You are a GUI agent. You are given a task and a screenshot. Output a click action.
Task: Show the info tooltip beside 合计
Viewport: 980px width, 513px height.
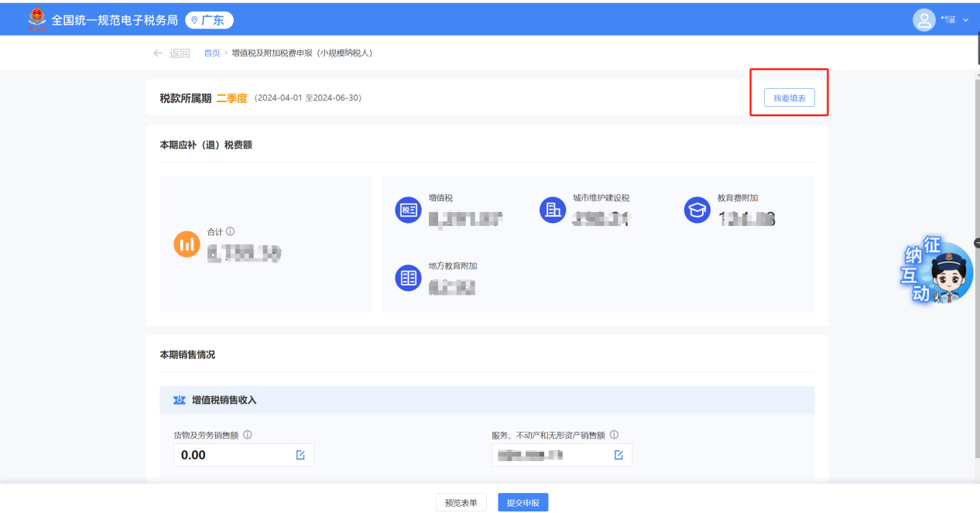coord(231,231)
